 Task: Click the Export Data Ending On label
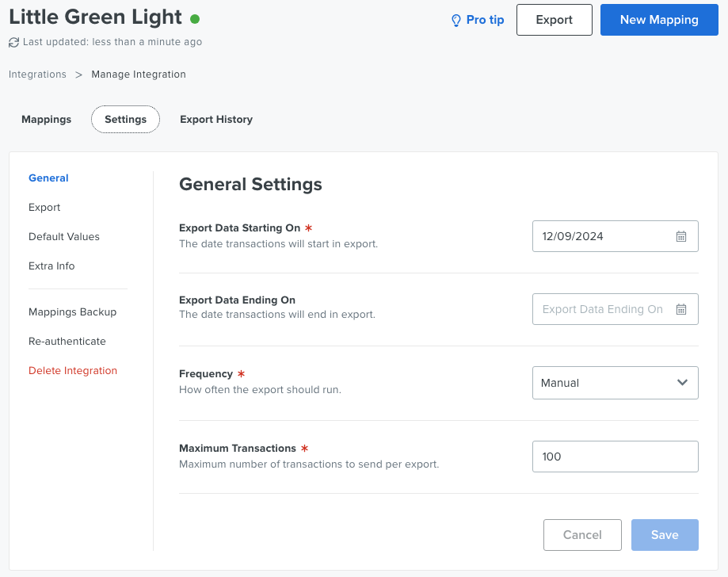[x=237, y=300]
